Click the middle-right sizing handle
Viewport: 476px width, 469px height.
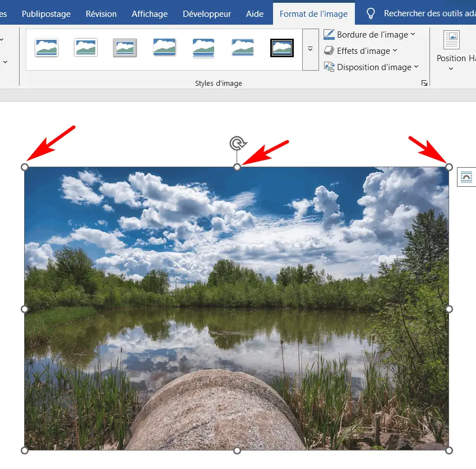449,309
